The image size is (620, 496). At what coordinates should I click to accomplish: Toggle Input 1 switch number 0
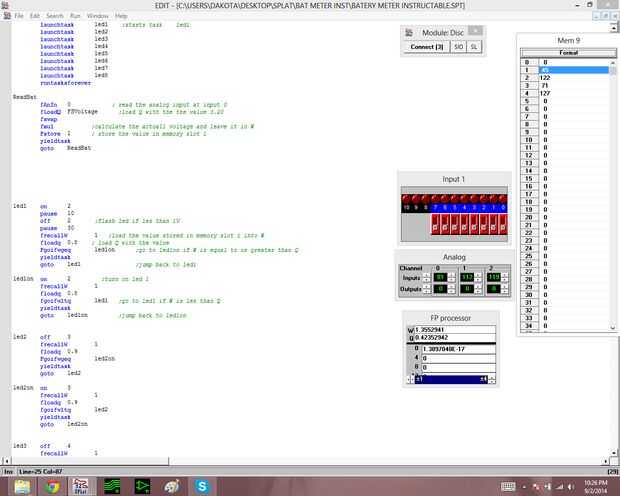coord(503,224)
